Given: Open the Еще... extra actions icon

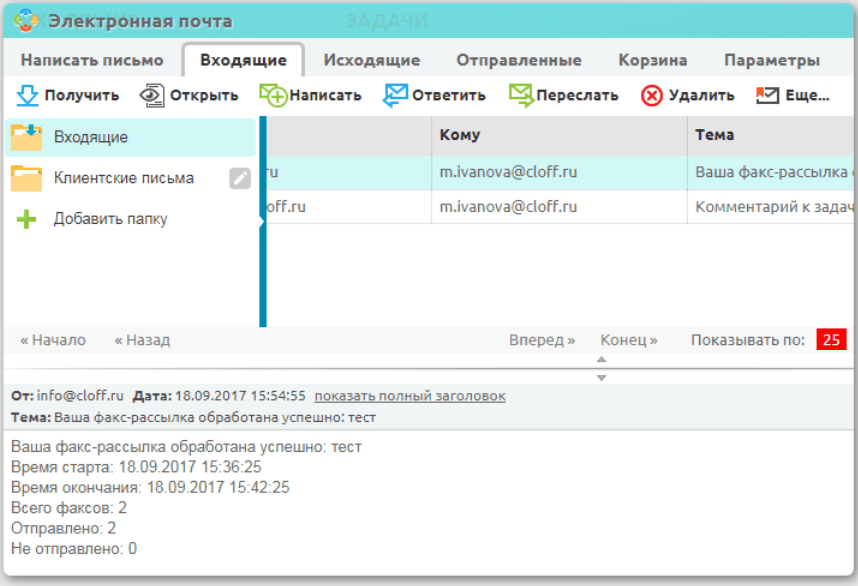Looking at the screenshot, I should [766, 95].
